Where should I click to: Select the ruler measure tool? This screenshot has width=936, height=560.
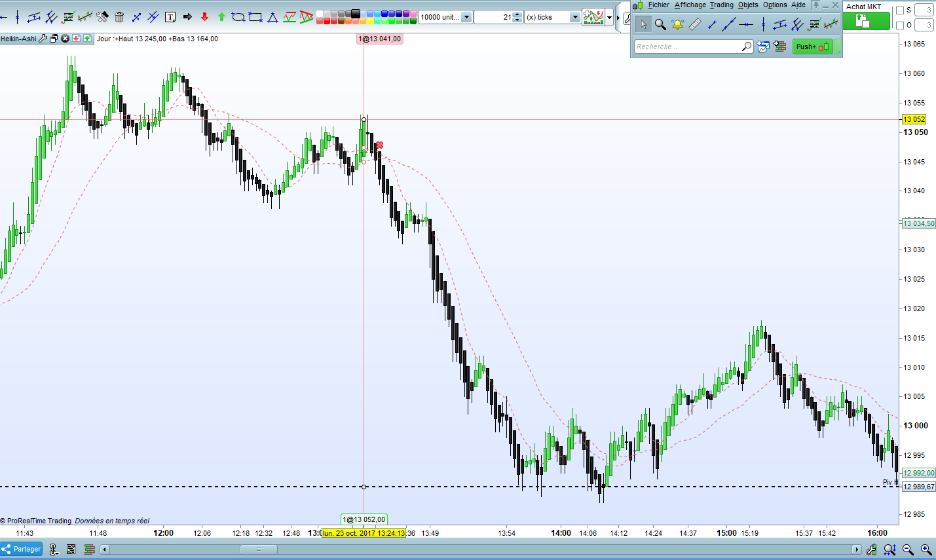coord(694,25)
